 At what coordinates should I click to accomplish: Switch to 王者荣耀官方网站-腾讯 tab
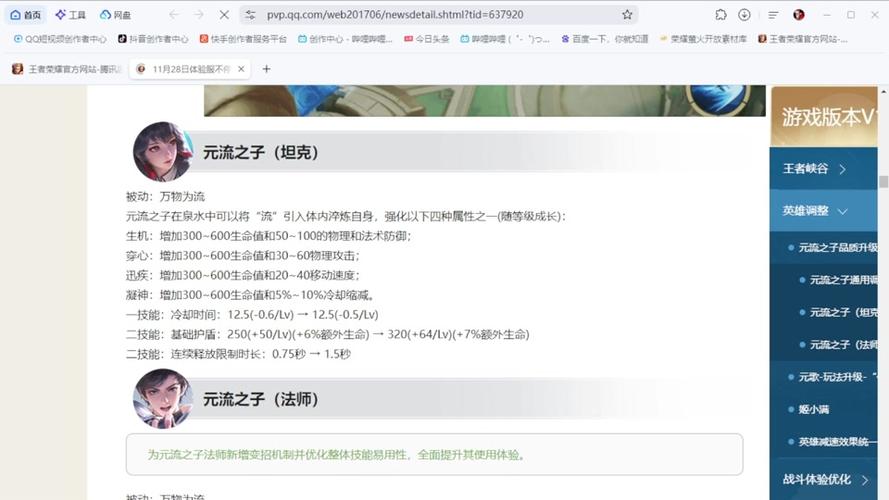(67, 69)
